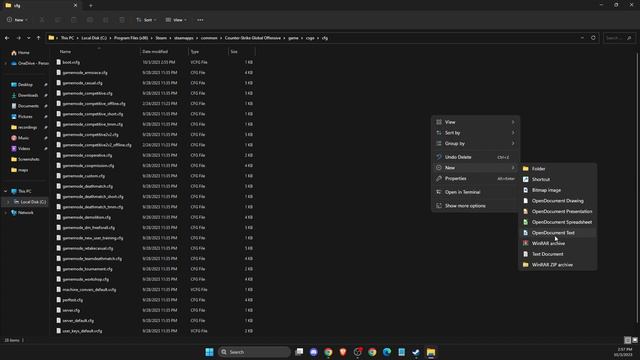
Task: Expand Local Disk (C:) tree node
Action: (x=8, y=202)
